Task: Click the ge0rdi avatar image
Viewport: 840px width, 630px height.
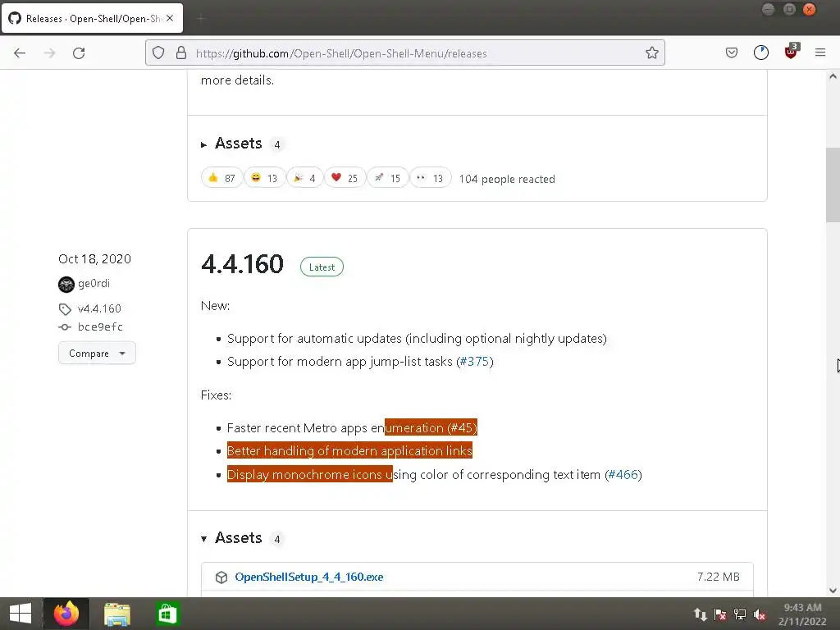Action: [66, 284]
